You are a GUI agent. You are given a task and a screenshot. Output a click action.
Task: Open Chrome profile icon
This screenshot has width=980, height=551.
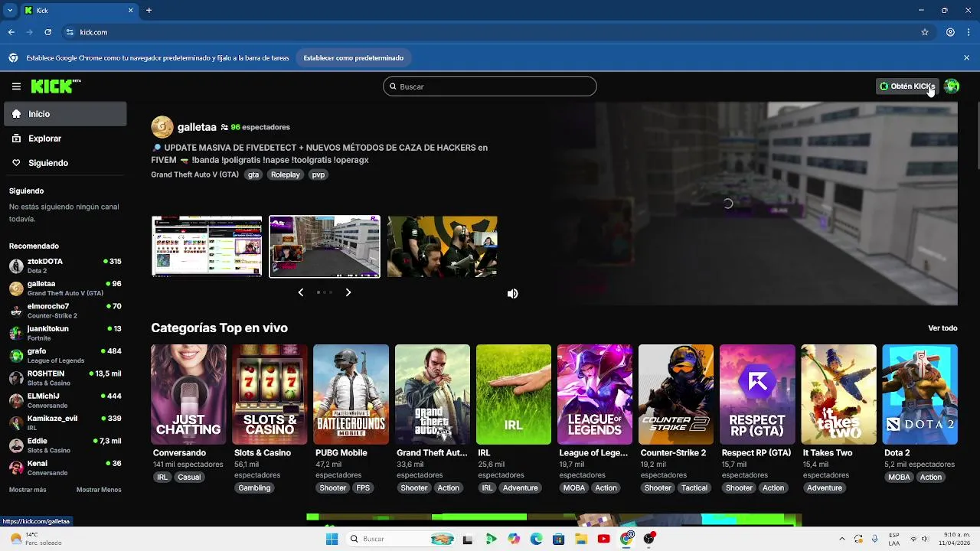(950, 32)
